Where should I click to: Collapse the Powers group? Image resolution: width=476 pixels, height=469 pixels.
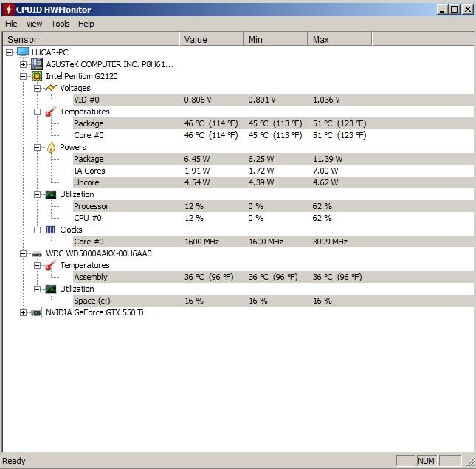(x=37, y=147)
